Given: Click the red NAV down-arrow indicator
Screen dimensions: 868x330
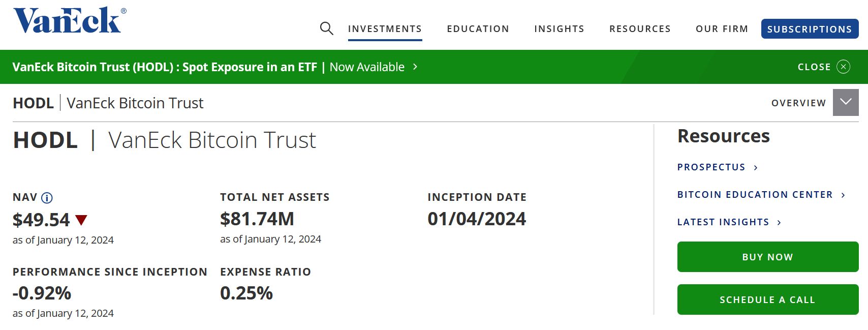Looking at the screenshot, I should (81, 220).
